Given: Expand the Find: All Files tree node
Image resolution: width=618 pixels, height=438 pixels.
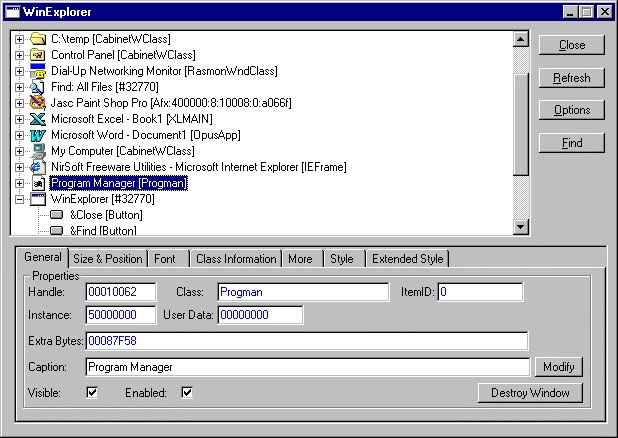Looking at the screenshot, I should pyautogui.click(x=19, y=87).
